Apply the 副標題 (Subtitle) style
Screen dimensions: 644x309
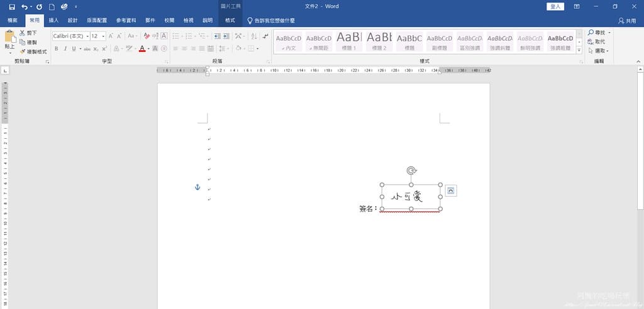point(440,41)
